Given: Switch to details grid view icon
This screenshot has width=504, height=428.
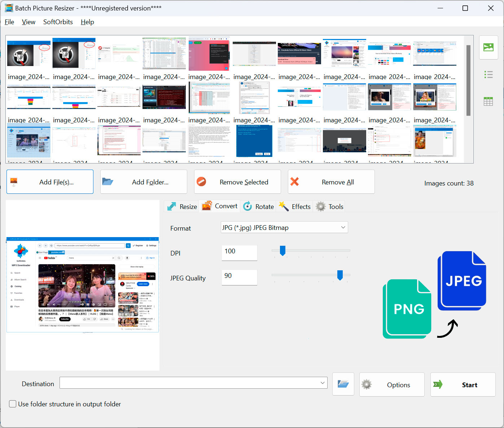Looking at the screenshot, I should 488,101.
